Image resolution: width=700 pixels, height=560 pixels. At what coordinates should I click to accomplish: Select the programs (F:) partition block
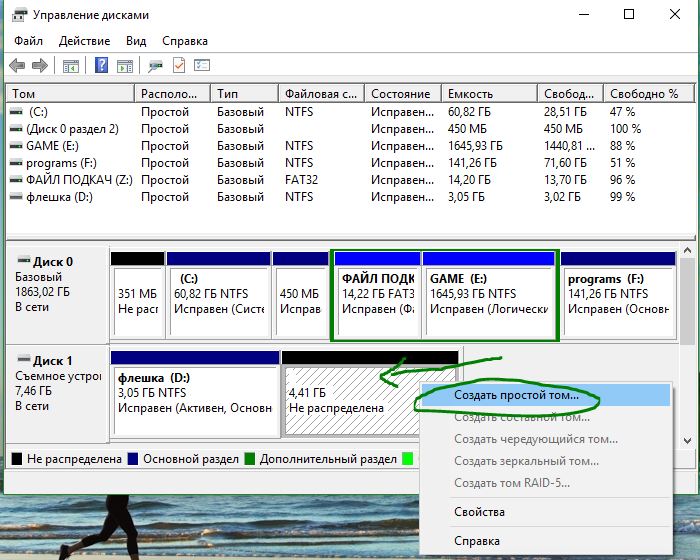pos(618,294)
